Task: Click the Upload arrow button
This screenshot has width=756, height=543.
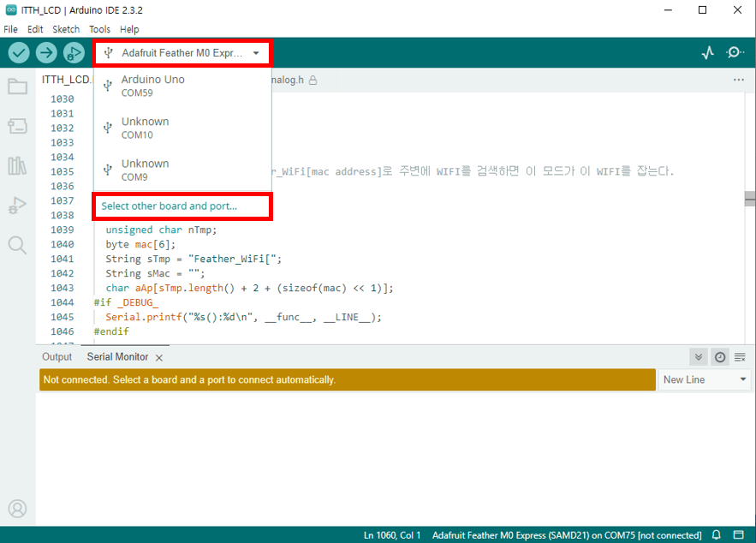Action: pos(46,52)
